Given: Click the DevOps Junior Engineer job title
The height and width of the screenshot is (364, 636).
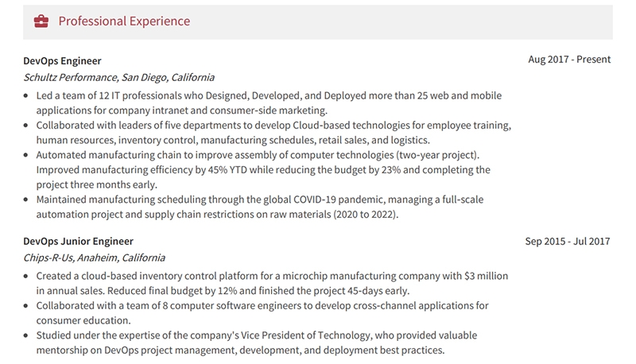Looking at the screenshot, I should tap(78, 241).
